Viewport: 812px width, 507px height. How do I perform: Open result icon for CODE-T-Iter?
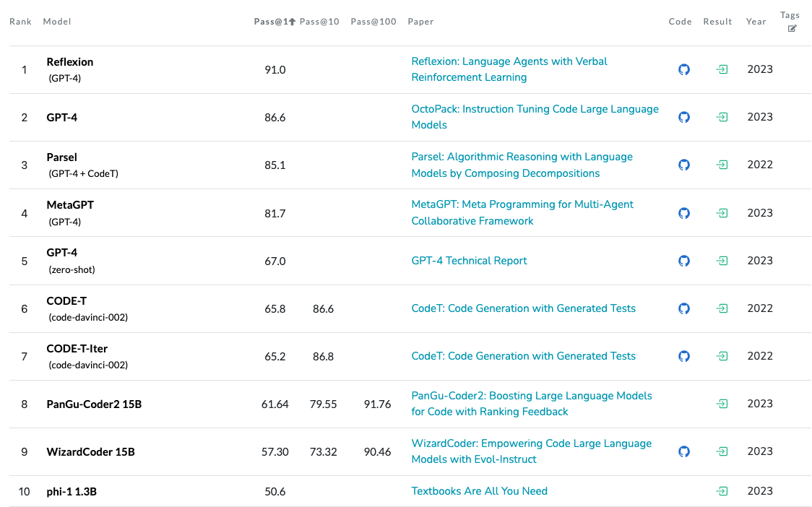(x=722, y=356)
